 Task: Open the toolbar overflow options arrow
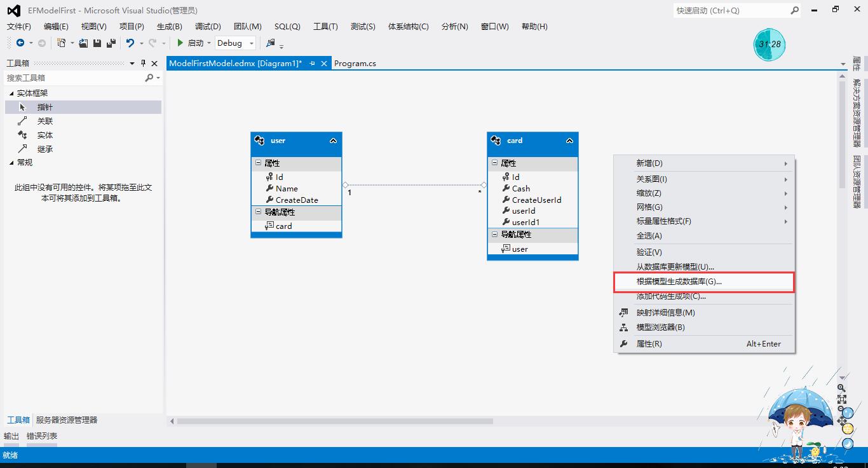click(281, 46)
